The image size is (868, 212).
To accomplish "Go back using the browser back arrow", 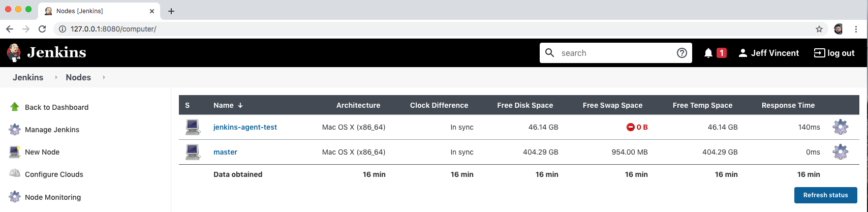I will [10, 29].
